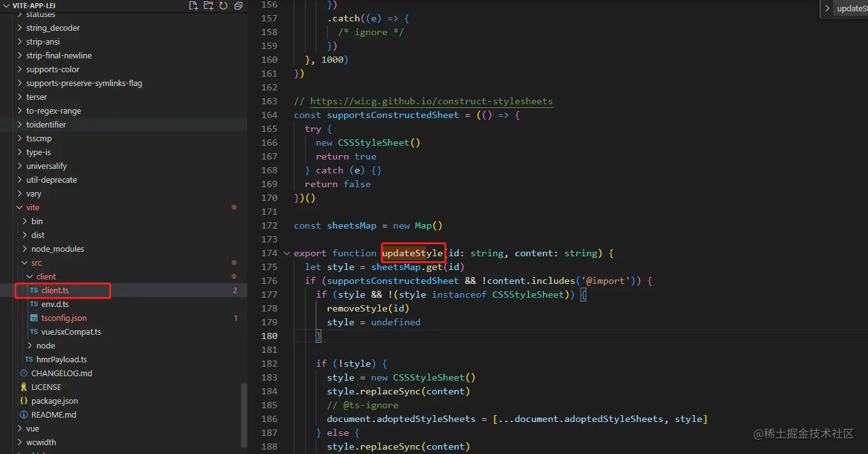Viewport: 868px width, 454px height.
Task: Click the New File icon in Explorer header
Action: point(193,6)
